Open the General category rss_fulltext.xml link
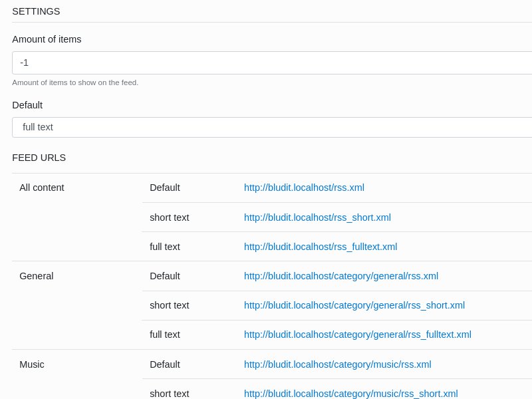Image resolution: width=532 pixels, height=399 pixels. click(358, 334)
